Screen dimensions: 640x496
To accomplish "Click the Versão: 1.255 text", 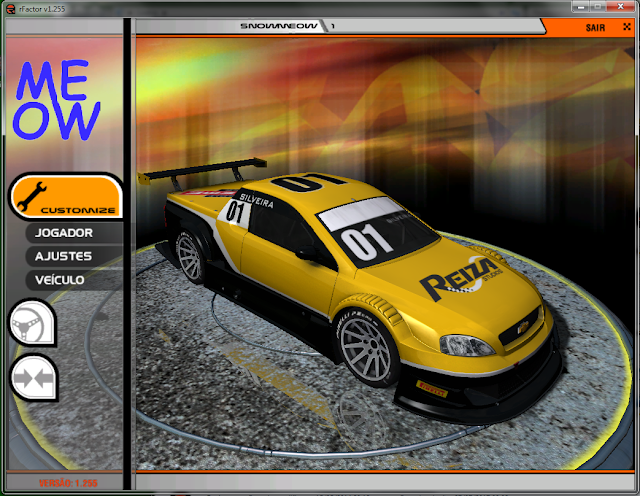I will tap(68, 483).
